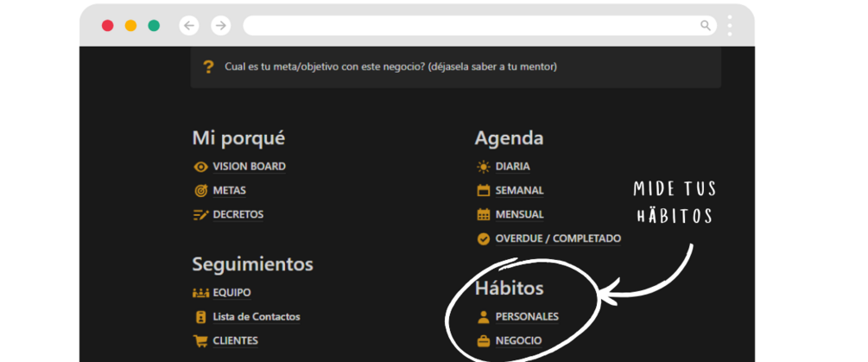Click the person icon beside PERSONALES
This screenshot has width=868, height=362.
click(484, 317)
